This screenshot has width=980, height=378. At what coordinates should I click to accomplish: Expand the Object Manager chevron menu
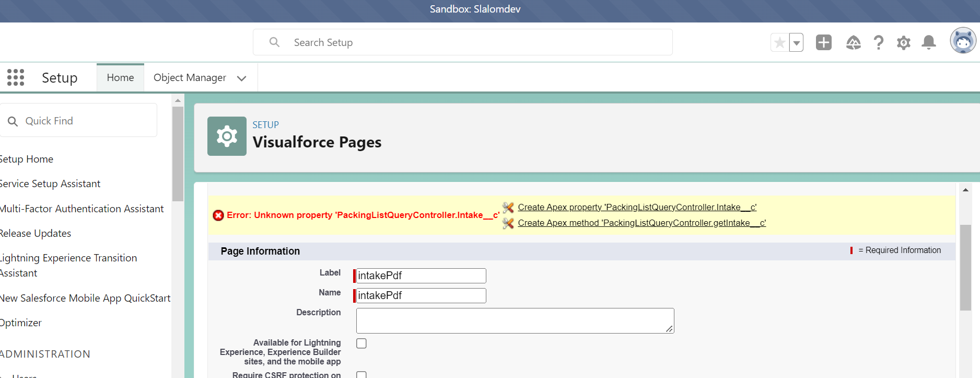click(x=241, y=78)
